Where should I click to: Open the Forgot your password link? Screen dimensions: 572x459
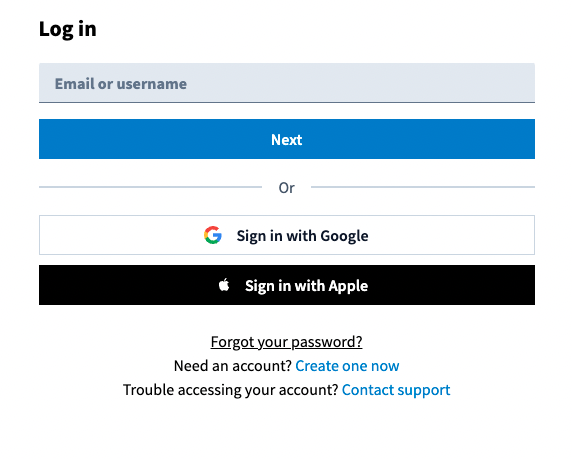point(286,342)
